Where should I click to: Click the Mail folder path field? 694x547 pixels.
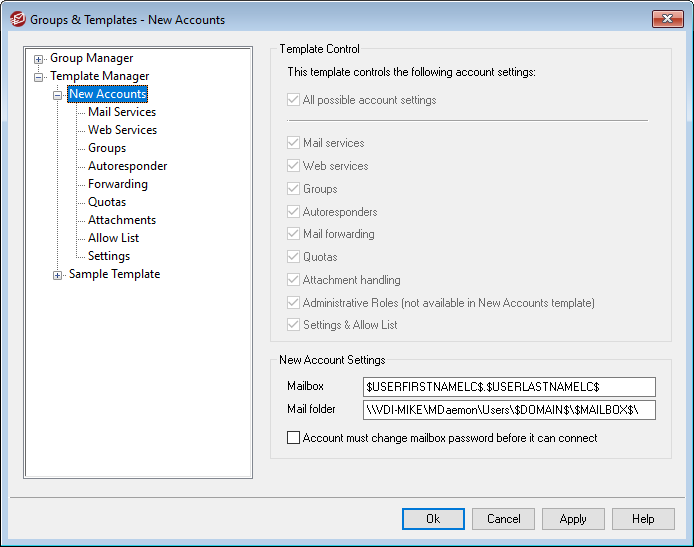click(x=509, y=409)
